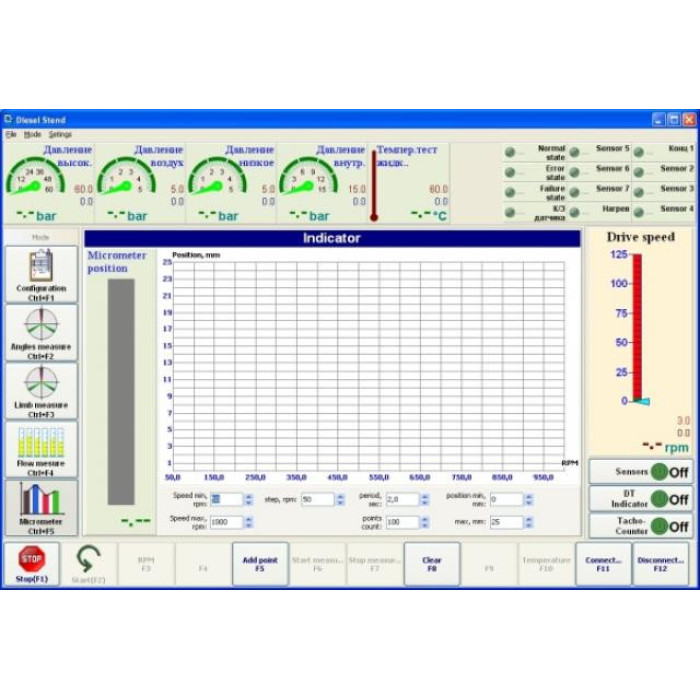Adjust the period sec spinner arrows

click(x=425, y=499)
